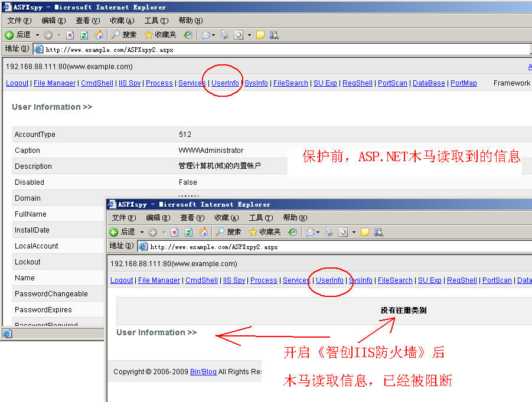Select AccountType value 512
Viewport: 532px width, 402px height.
185,135
